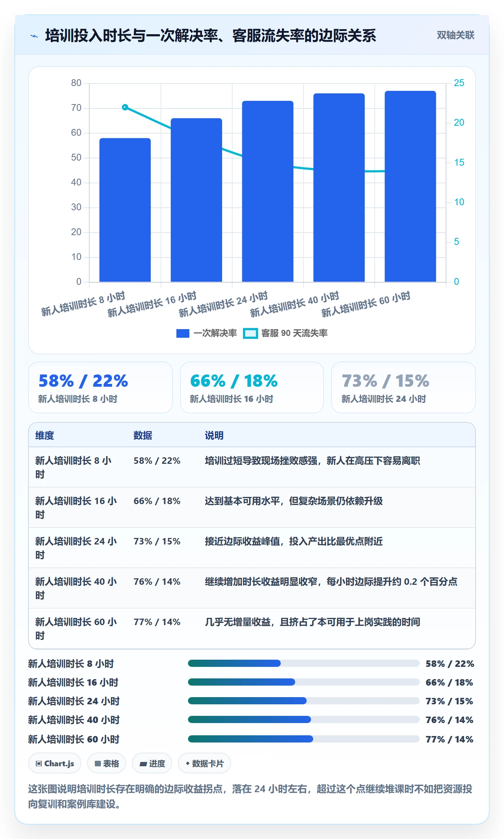Select the title 培训投入时长与一次解决率、客服流失率的边际关系
The image size is (504, 839).
(x=211, y=36)
